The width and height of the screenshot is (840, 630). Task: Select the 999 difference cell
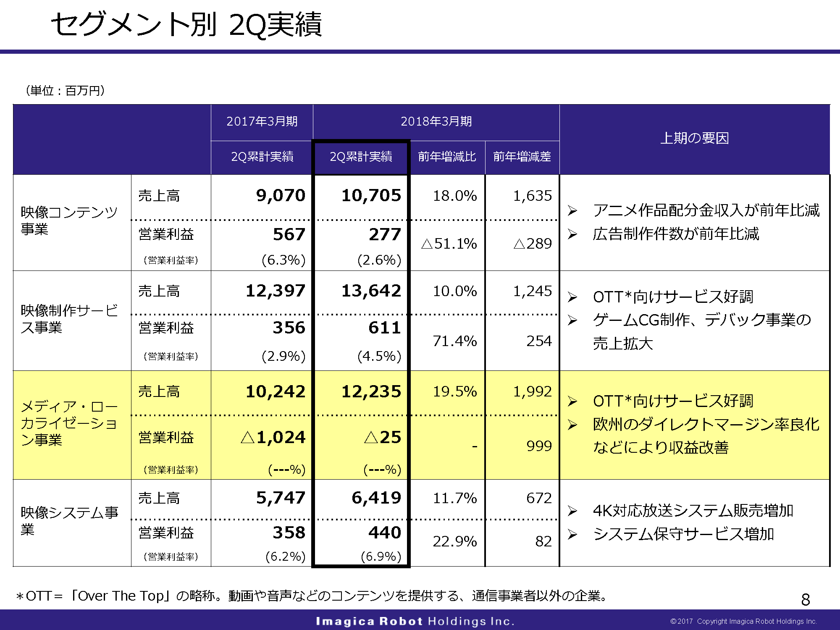pos(539,446)
